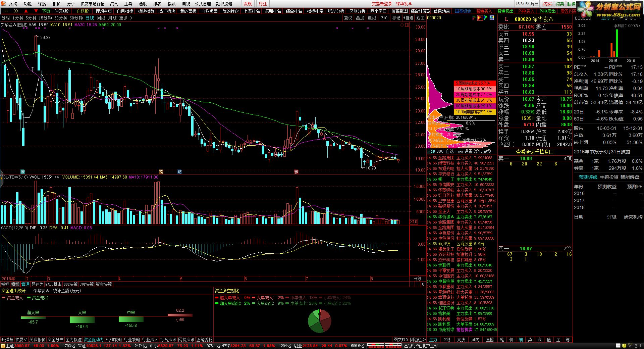Image resolution: width=644 pixels, height=349 pixels.
Task: Toggle the 资金流入 legend item
Action: [12, 298]
